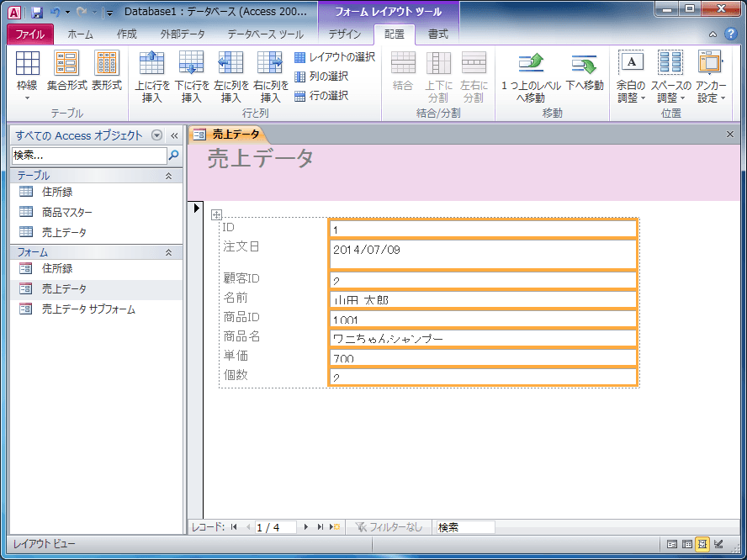Go to last record button

(x=321, y=526)
